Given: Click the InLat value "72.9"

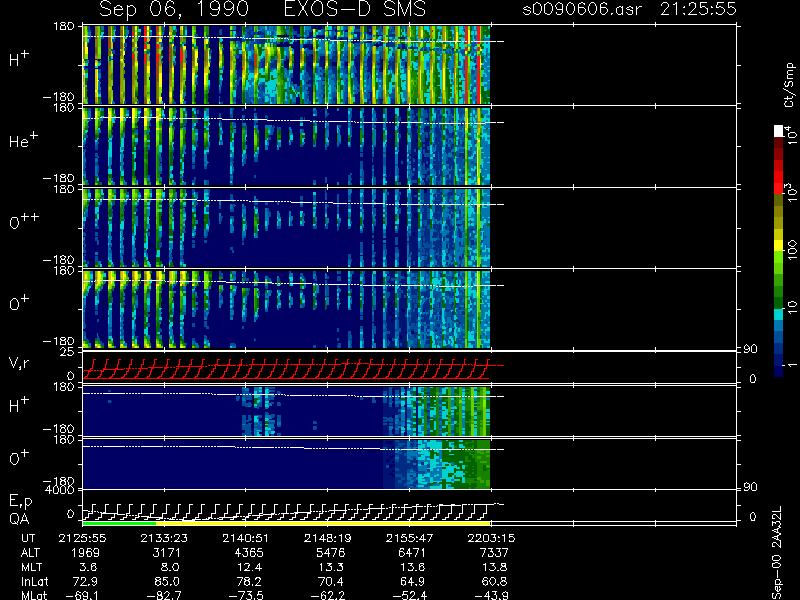Looking at the screenshot, I should (86, 581).
